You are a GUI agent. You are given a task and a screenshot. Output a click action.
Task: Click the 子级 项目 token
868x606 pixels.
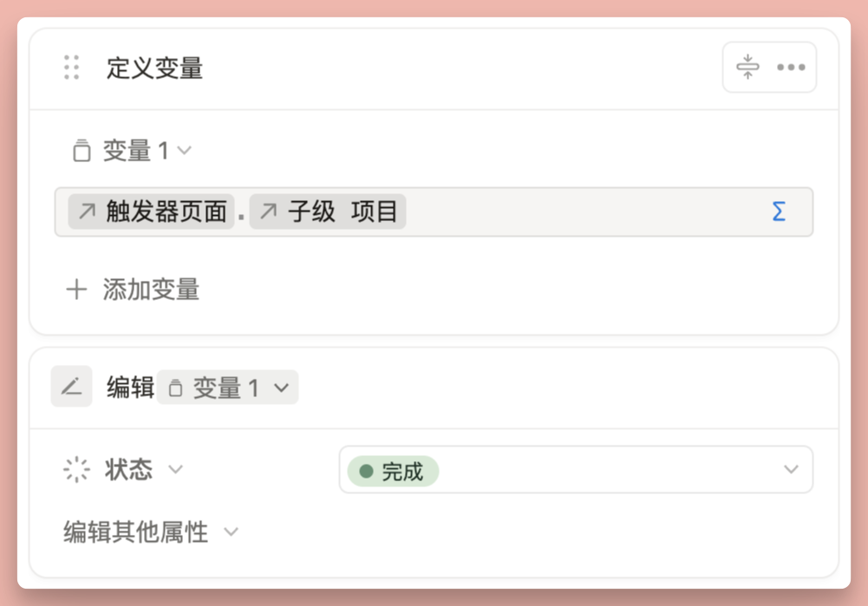328,212
